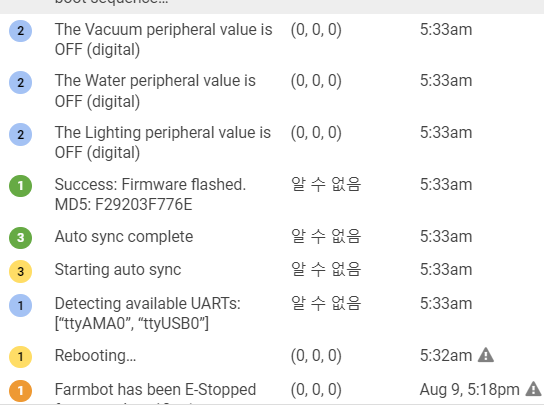
Task: Click the Vacuum peripheral value message
Action: [x=163, y=40]
